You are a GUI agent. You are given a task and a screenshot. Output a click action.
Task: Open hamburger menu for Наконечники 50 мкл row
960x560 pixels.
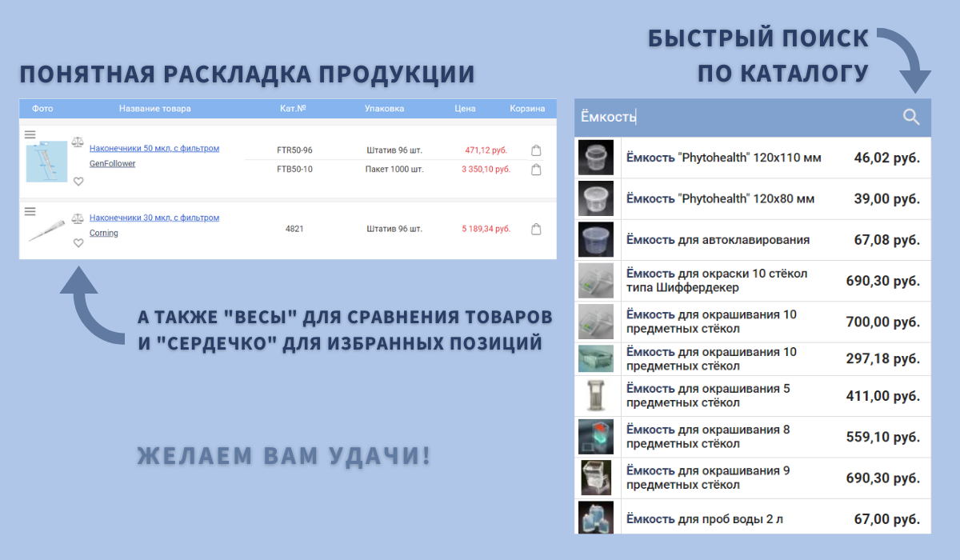tap(30, 134)
